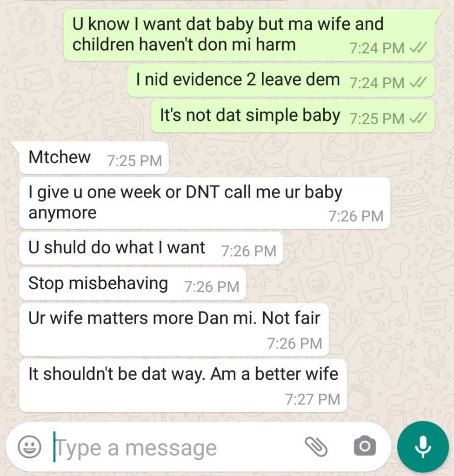
Task: Click read checkmarks on 'It's not dat simple' message
Action: tap(419, 118)
